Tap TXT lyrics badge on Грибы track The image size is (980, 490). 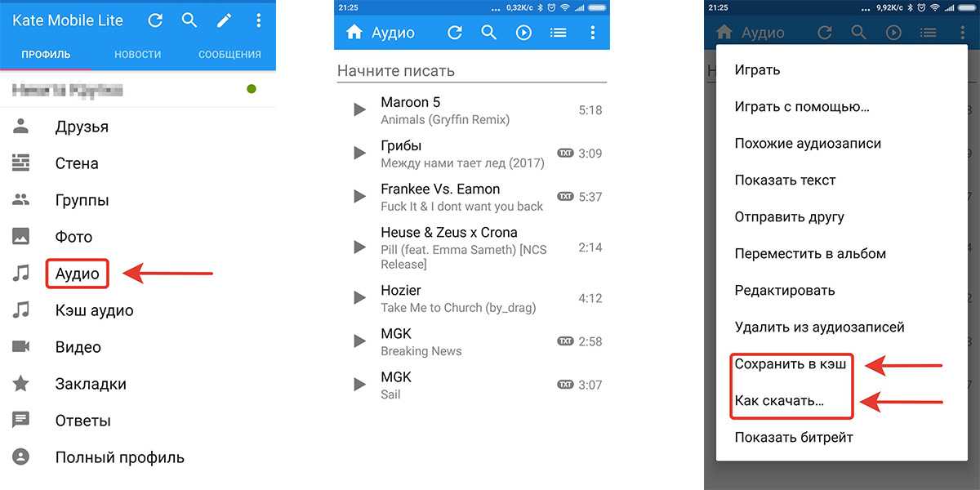coord(565,153)
